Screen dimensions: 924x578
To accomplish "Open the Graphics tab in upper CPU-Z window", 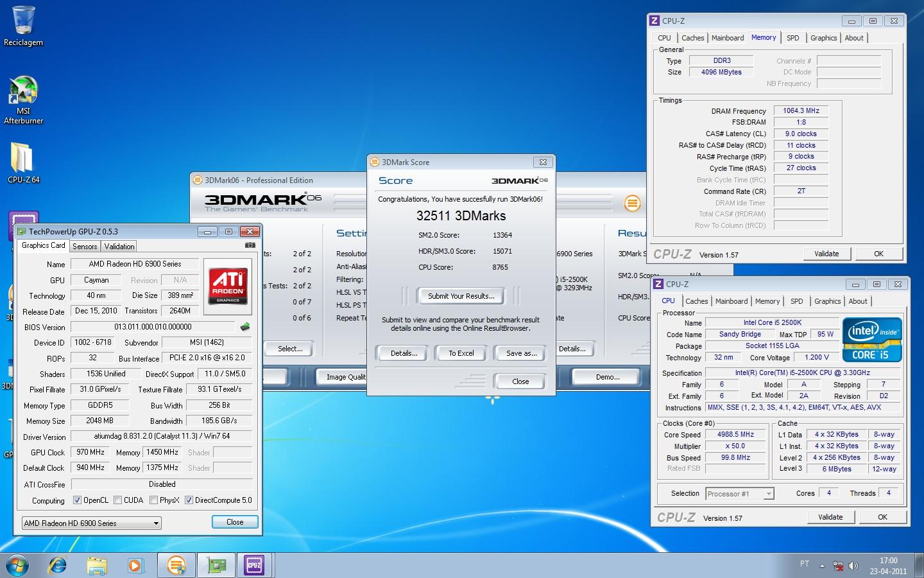I will [x=823, y=38].
